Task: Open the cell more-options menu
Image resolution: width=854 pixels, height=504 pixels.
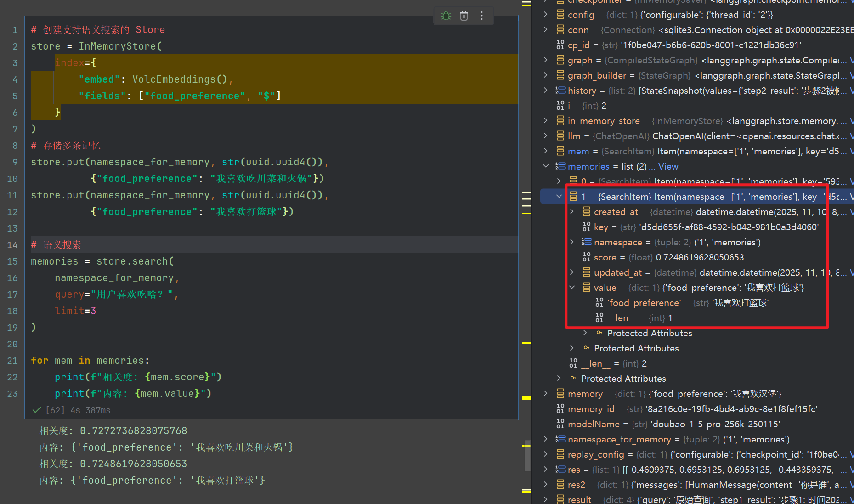Action: coord(482,16)
